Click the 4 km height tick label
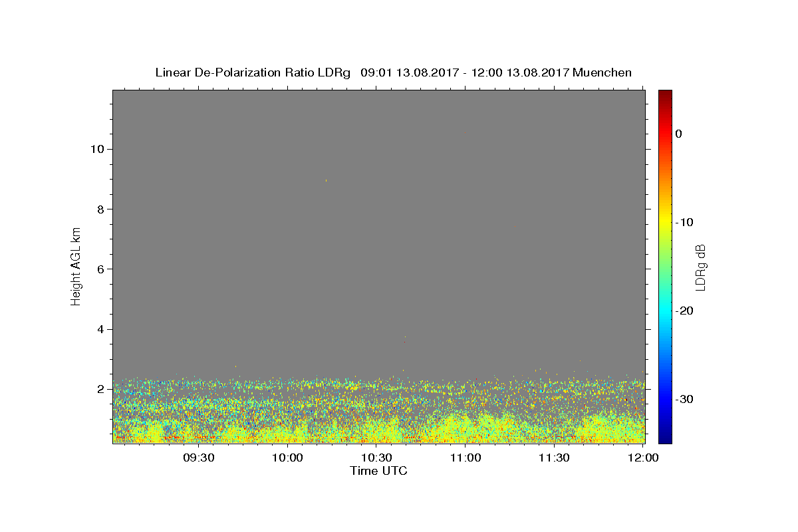This screenshot has width=798, height=532. coord(99,329)
